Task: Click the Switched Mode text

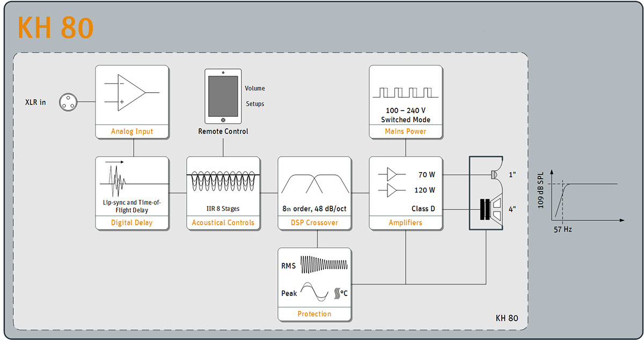Action: pyautogui.click(x=406, y=120)
